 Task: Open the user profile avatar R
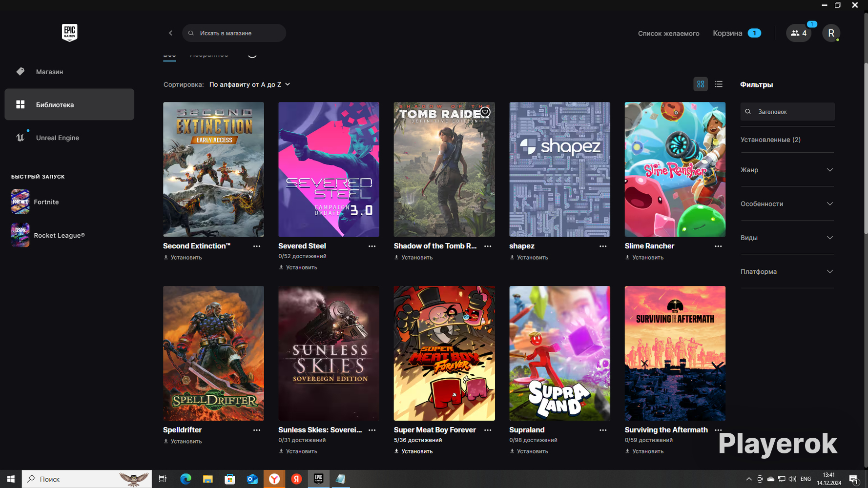(x=831, y=33)
